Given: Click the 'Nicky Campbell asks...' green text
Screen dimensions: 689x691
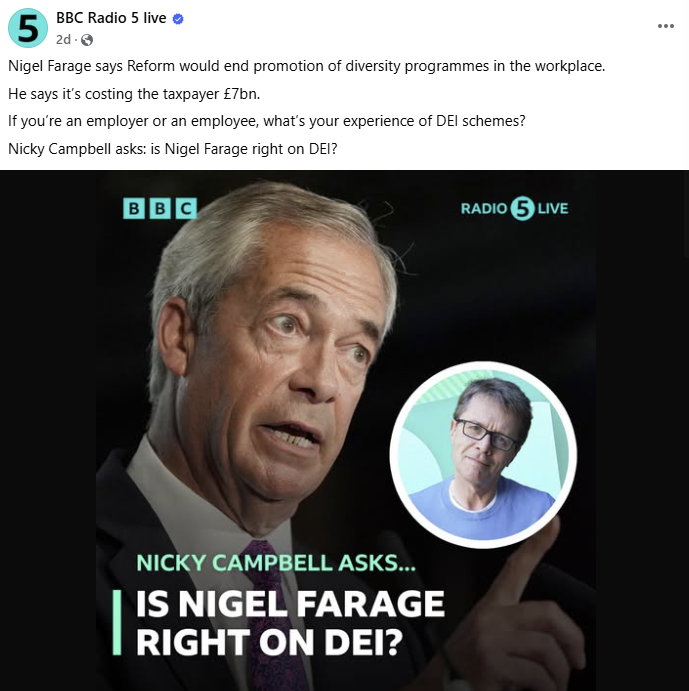Looking at the screenshot, I should (x=276, y=563).
